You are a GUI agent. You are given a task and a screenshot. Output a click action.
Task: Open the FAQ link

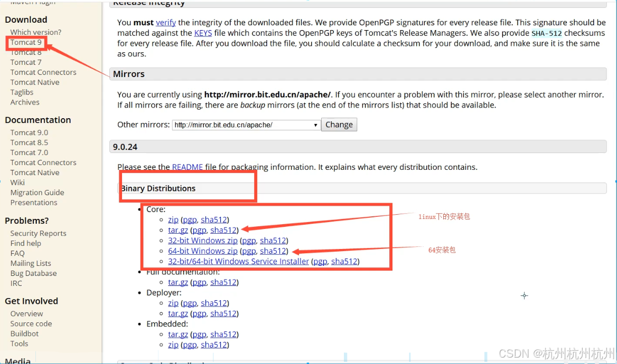(17, 254)
